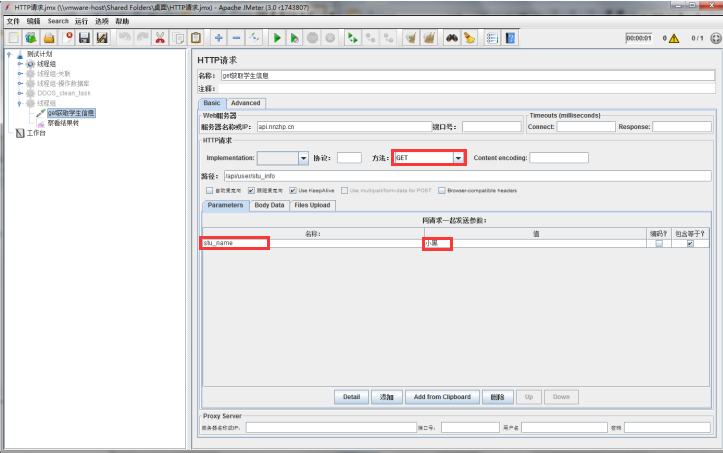Expand the 线程组-关联 tree node
The height and width of the screenshot is (453, 723).
[x=20, y=73]
